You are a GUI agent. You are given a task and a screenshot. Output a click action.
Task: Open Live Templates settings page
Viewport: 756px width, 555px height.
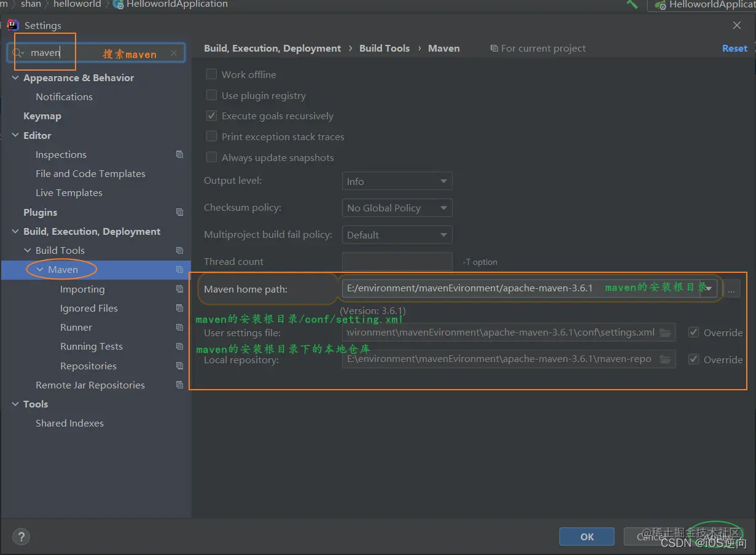(x=69, y=192)
